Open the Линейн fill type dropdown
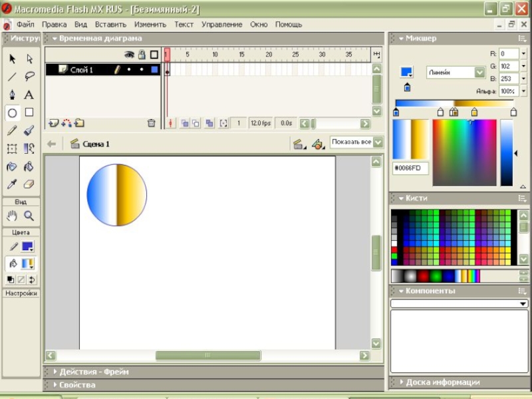532x399 pixels. click(x=479, y=72)
